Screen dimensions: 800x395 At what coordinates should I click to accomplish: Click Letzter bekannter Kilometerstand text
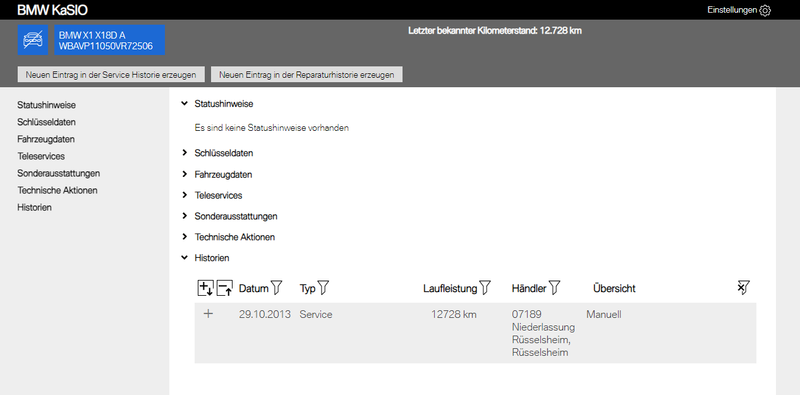[x=495, y=31]
